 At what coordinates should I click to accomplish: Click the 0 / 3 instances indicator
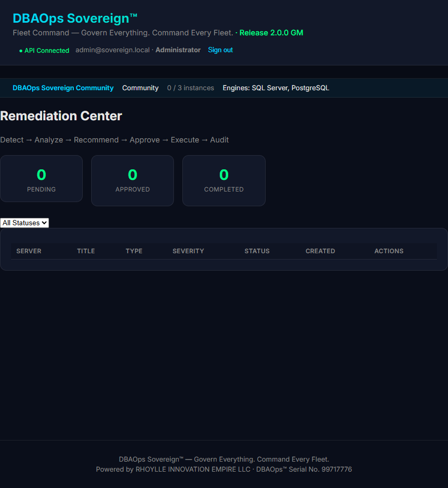pyautogui.click(x=191, y=88)
